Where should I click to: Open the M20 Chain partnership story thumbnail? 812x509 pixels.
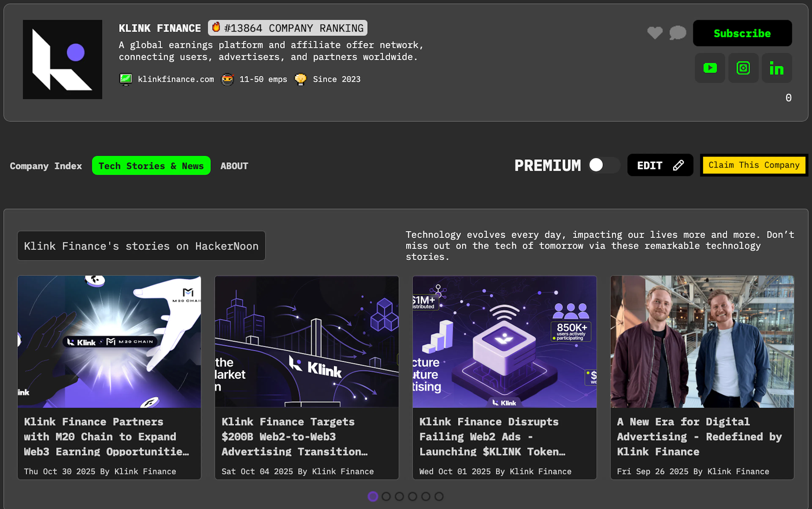[109, 342]
